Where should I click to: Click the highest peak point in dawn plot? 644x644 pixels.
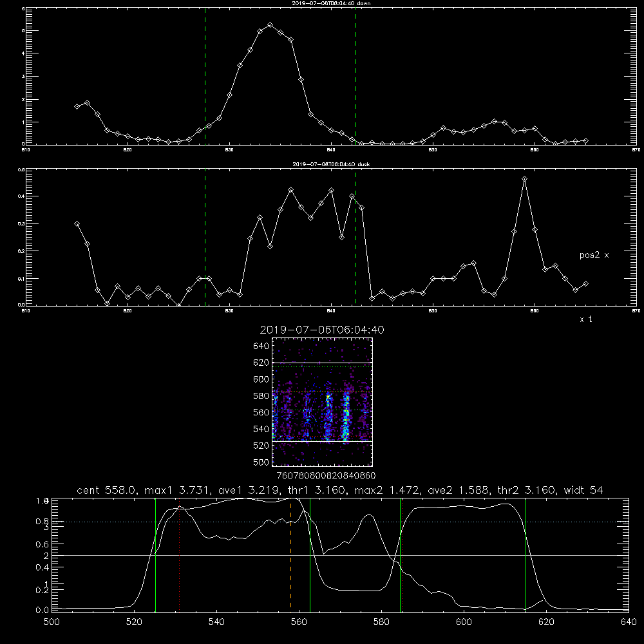tap(270, 25)
